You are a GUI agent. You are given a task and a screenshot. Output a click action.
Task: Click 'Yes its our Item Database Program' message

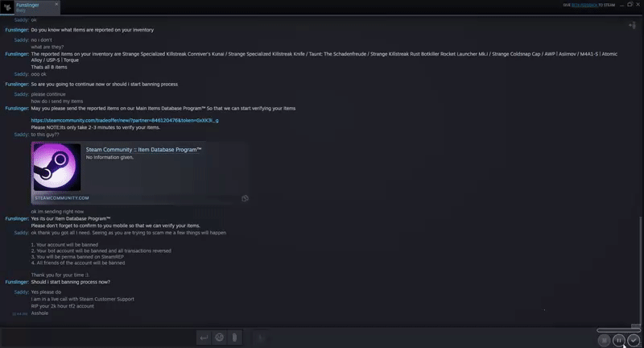coord(71,218)
